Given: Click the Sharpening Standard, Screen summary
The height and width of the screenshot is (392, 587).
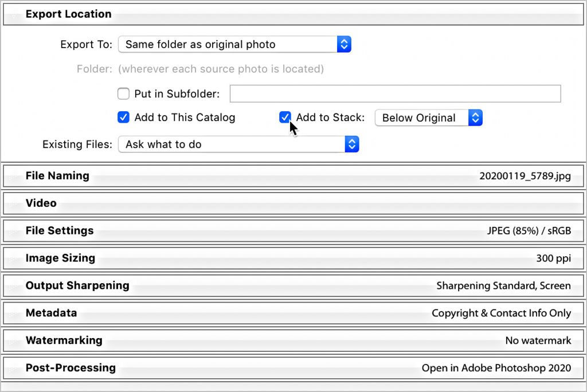Looking at the screenshot, I should (503, 285).
